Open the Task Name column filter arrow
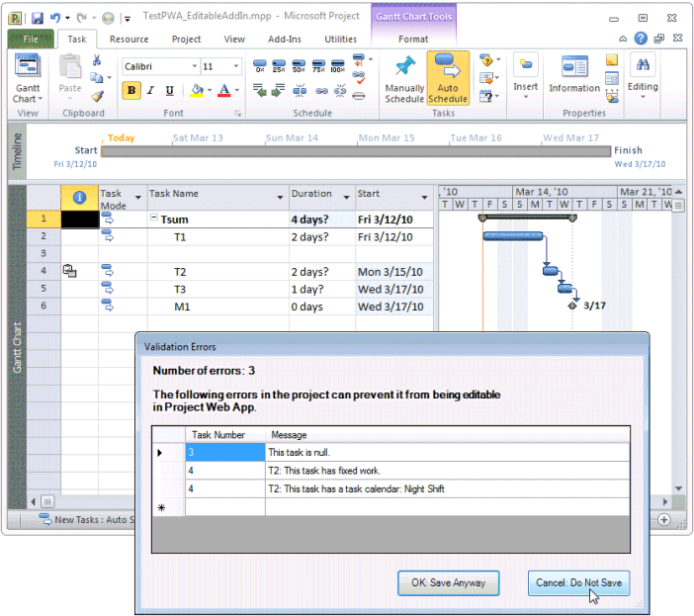Screen dimensions: 694x616 (x=280, y=198)
